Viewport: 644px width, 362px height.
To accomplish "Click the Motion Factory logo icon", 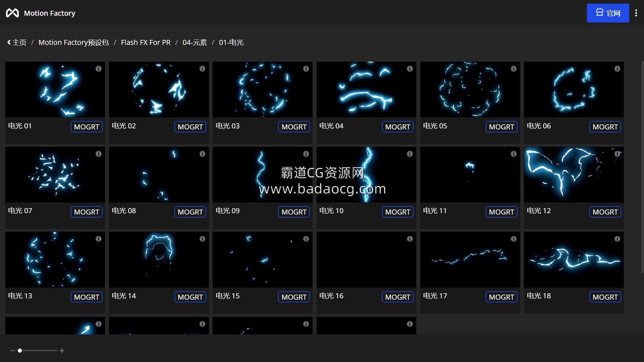I will click(x=12, y=13).
